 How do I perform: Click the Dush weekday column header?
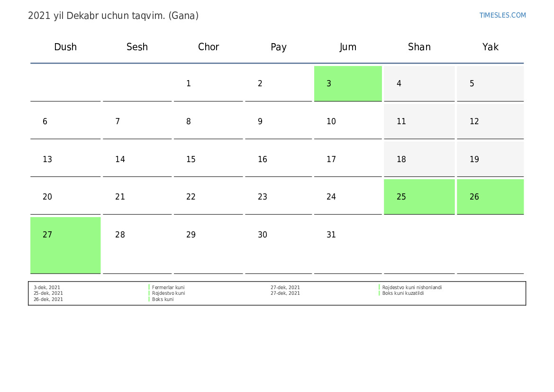65,46
